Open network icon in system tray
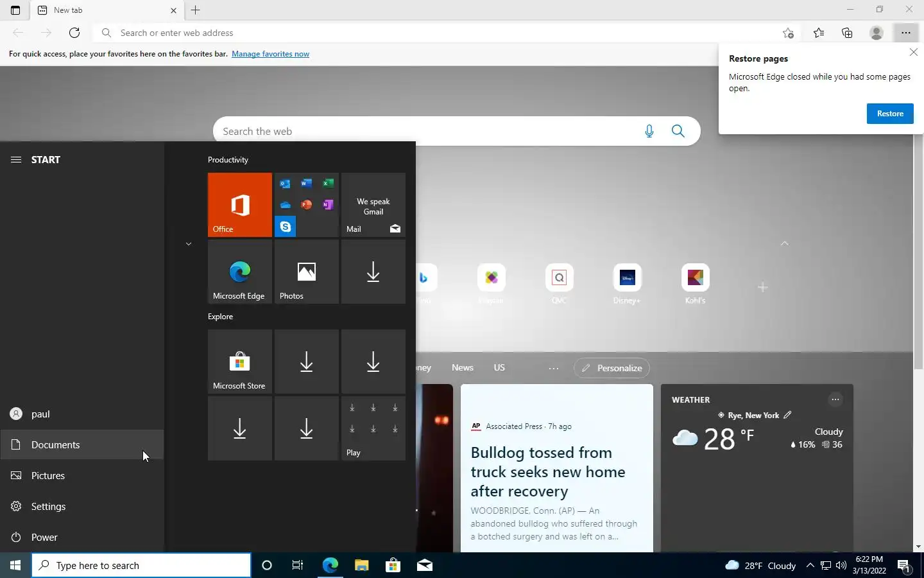The height and width of the screenshot is (578, 924). (826, 565)
